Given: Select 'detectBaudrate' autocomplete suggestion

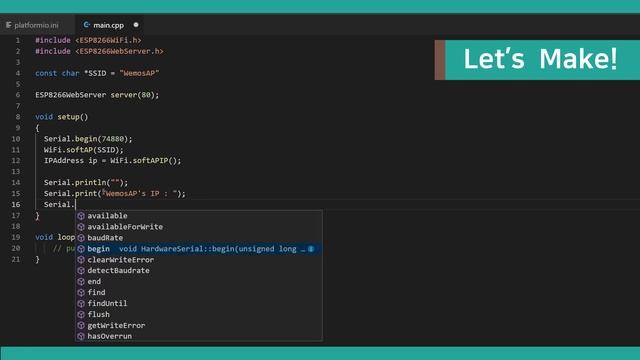Looking at the screenshot, I should [x=199, y=271].
